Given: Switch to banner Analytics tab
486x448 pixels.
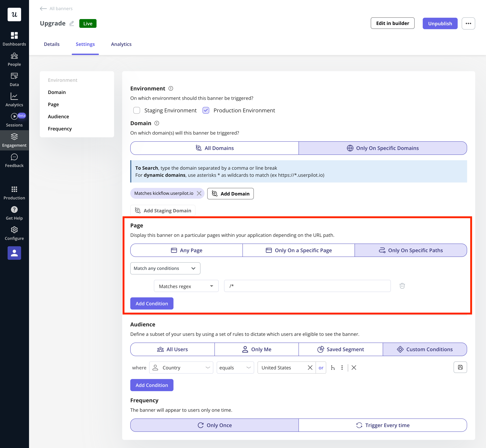Looking at the screenshot, I should (121, 44).
